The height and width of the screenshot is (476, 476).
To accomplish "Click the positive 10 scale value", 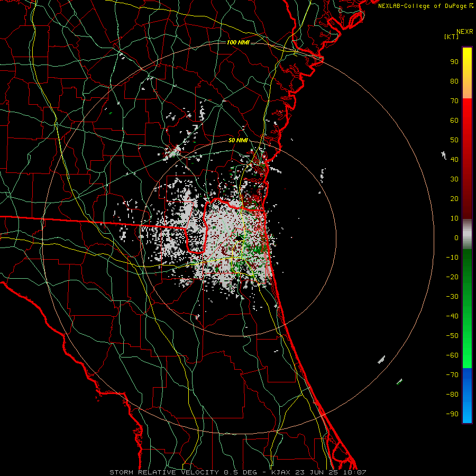I will point(454,218).
